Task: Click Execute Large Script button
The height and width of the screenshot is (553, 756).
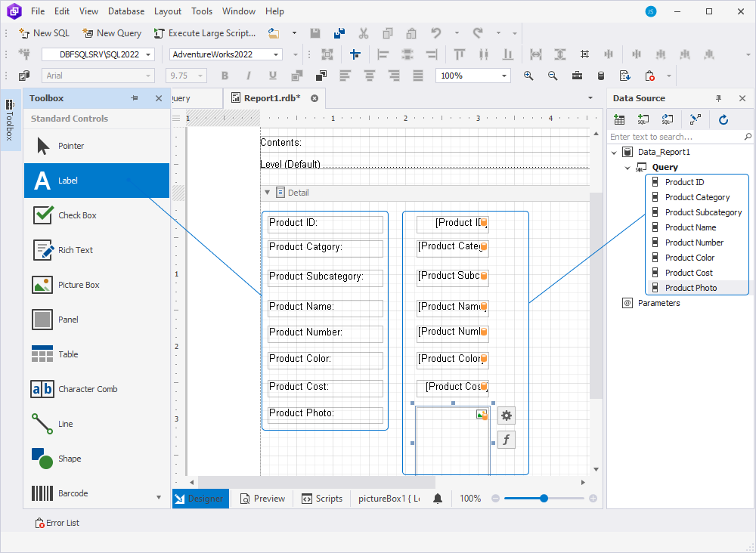Action: click(x=204, y=33)
